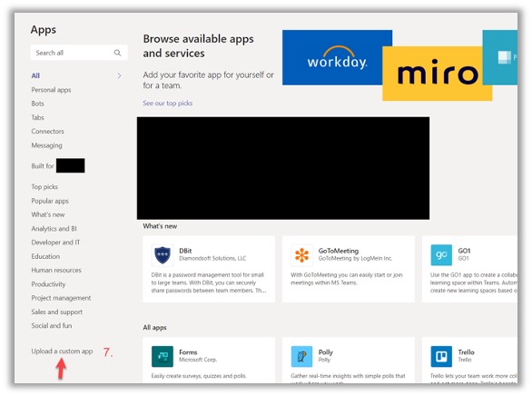
Task: Click Diamondsoft Solutions, LLC publisher text
Action: [x=212, y=258]
